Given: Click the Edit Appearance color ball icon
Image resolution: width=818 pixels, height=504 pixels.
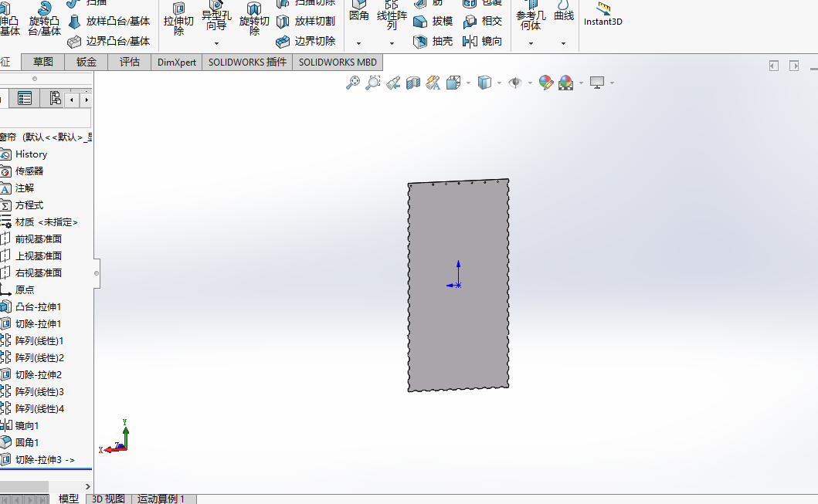Looking at the screenshot, I should 545,83.
